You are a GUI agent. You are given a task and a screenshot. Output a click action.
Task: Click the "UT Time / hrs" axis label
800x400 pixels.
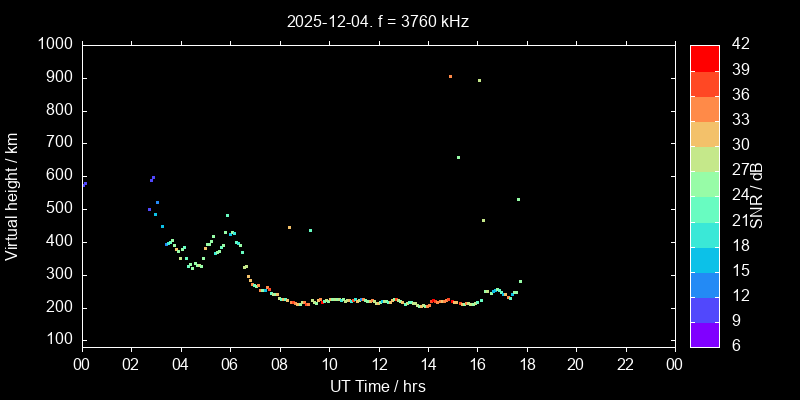pos(378,385)
